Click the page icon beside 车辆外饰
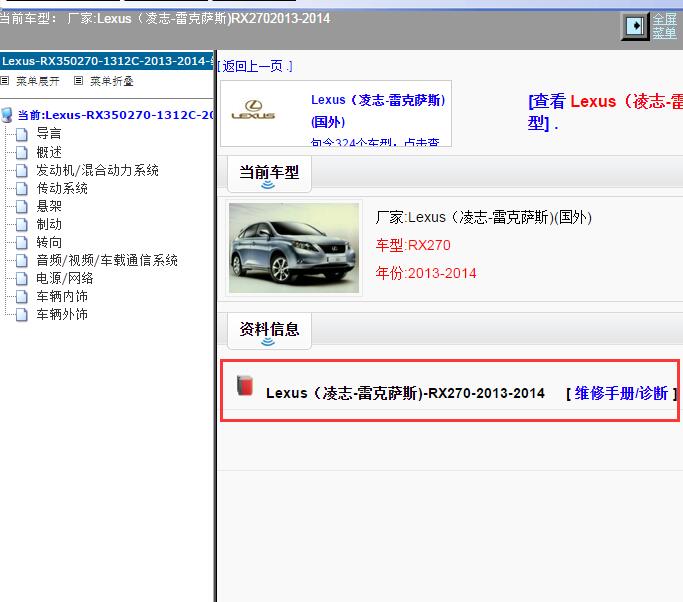Viewport: 683px width, 602px height. 22,315
